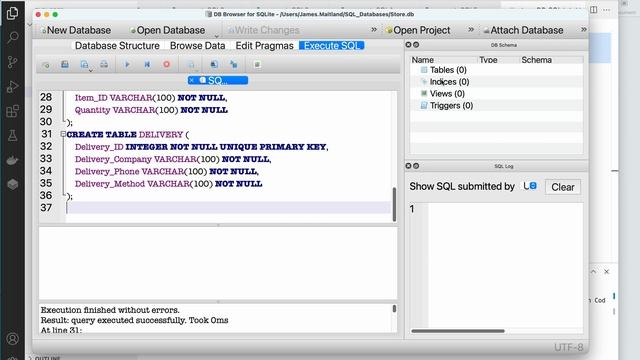Execute all SQL with the play icon
This screenshot has height=360, width=640.
[127, 64]
